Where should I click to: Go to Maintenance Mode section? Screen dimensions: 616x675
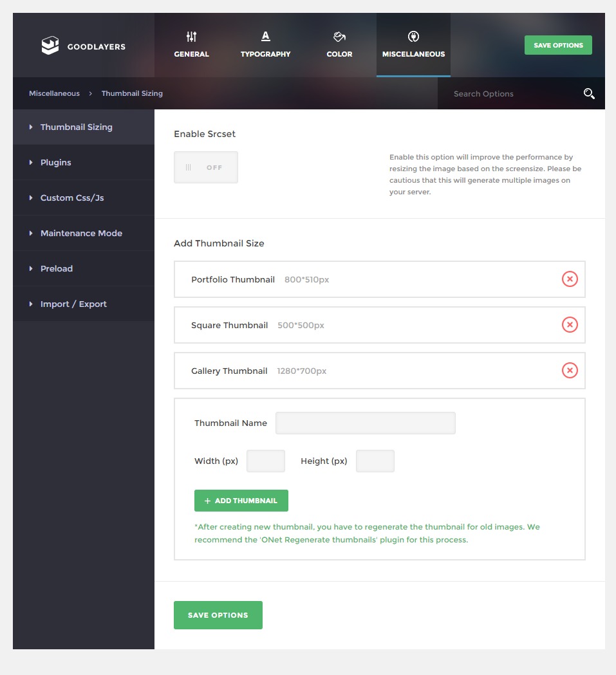click(84, 233)
